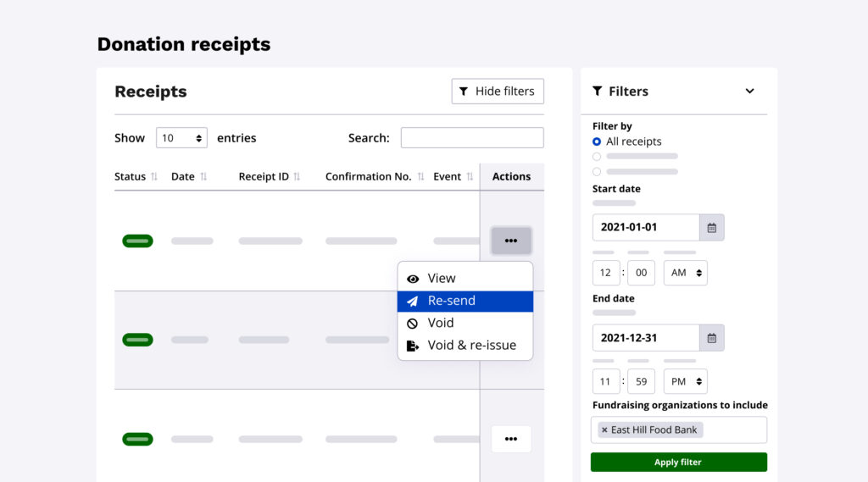
Task: Choose Re-send from the actions menu
Action: coord(465,301)
